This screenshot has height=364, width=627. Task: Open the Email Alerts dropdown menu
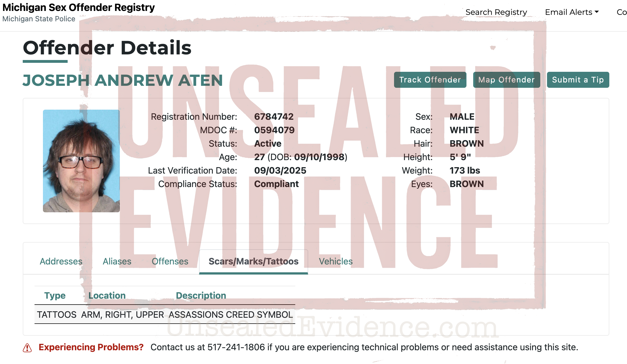click(x=572, y=12)
